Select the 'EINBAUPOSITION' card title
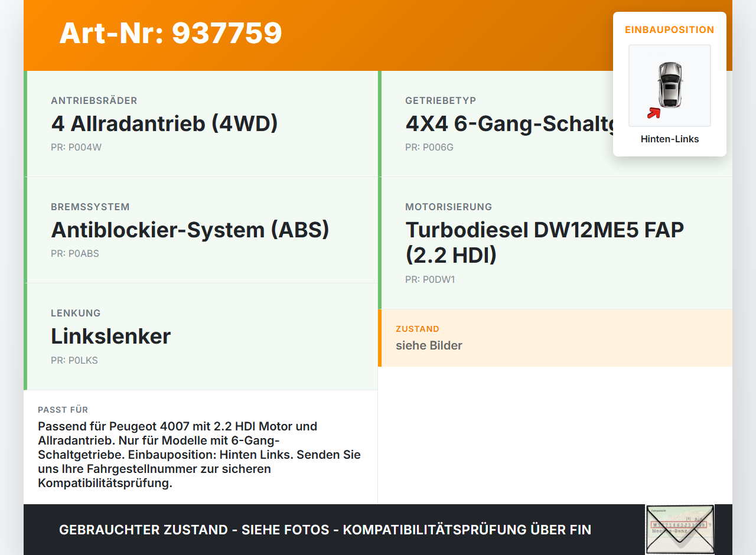 click(670, 30)
